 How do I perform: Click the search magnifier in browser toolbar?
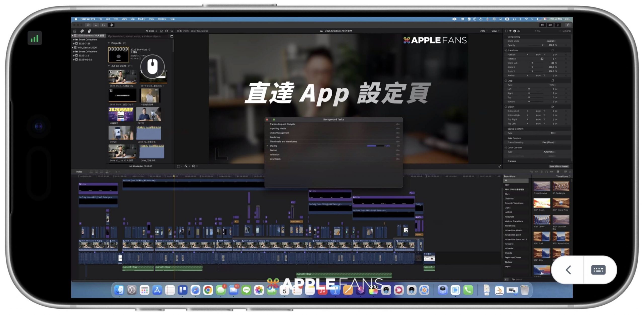coord(172,31)
